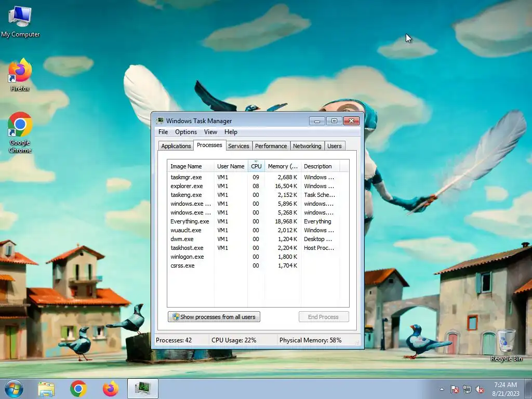Click the Windows Start orb
532x399 pixels.
[14, 389]
